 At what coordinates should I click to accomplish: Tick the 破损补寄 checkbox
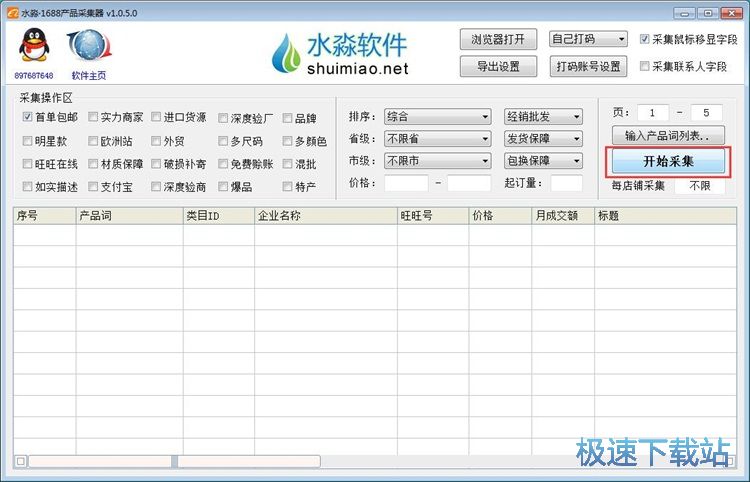tap(156, 164)
